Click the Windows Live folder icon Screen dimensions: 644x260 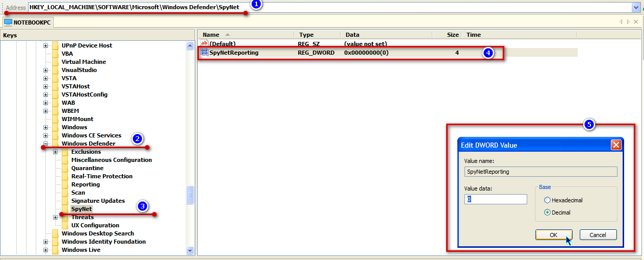pos(55,250)
